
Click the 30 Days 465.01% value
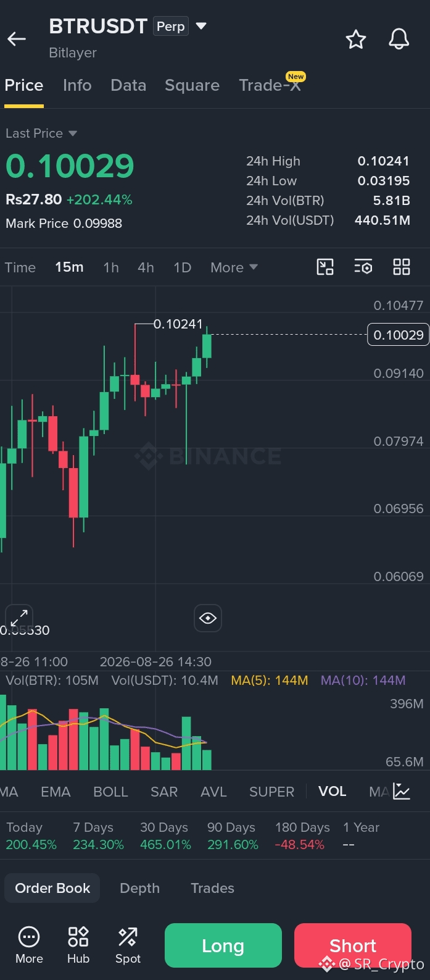pyautogui.click(x=165, y=845)
